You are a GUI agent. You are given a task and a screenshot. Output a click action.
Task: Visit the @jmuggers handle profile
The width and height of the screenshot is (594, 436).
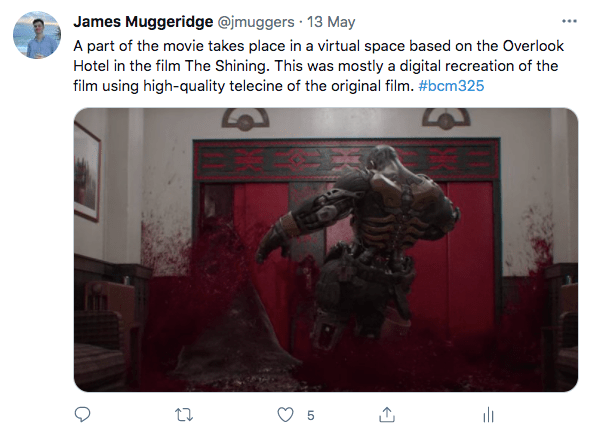pos(256,22)
